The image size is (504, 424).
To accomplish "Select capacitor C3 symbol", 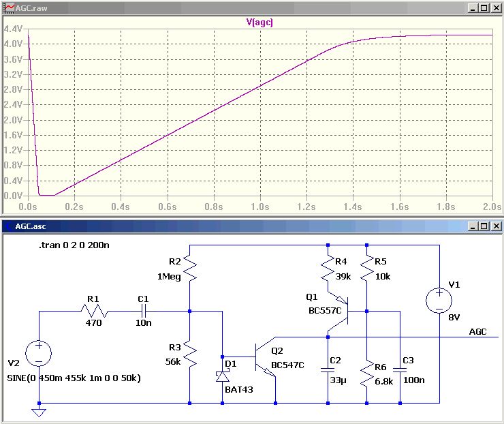I will tap(400, 370).
